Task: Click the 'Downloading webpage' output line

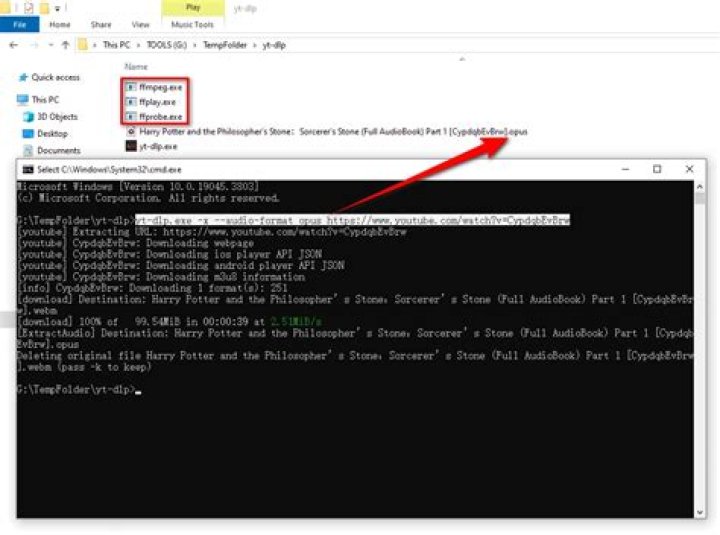Action: click(135, 243)
